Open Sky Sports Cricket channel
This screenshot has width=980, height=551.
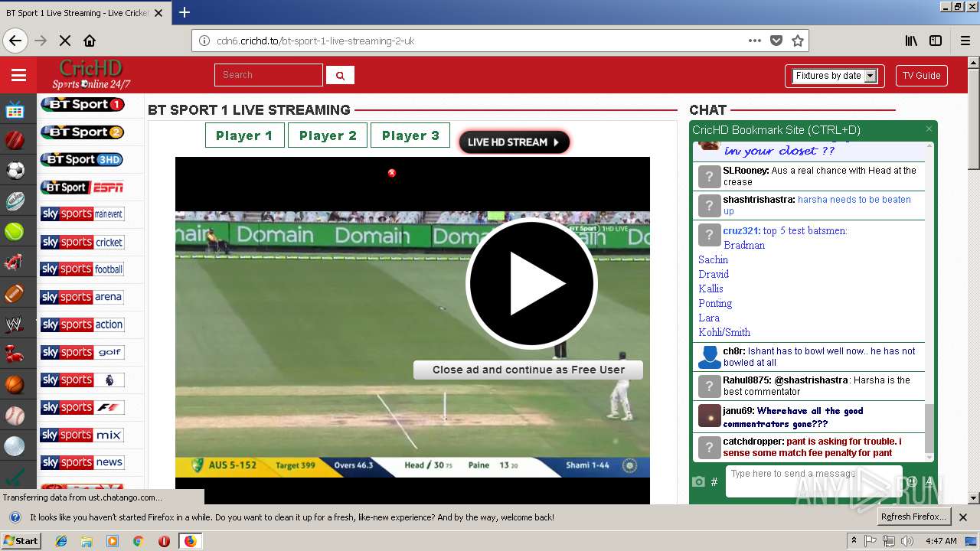click(82, 242)
